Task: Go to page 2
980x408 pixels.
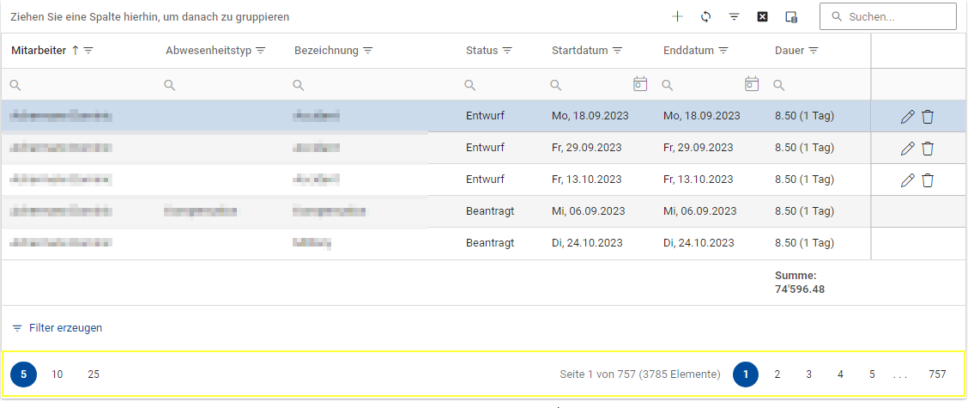Action: (777, 375)
